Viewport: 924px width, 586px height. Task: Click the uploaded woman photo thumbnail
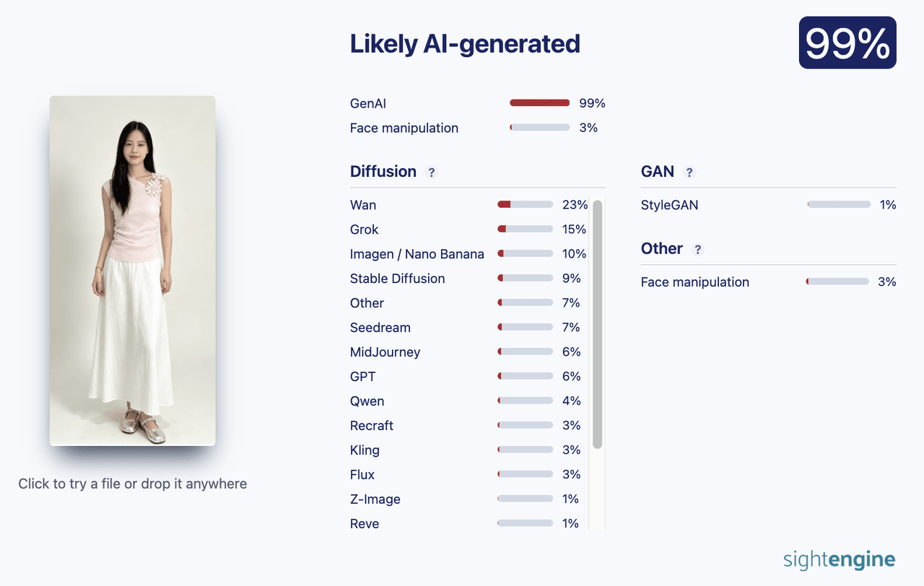click(x=133, y=271)
